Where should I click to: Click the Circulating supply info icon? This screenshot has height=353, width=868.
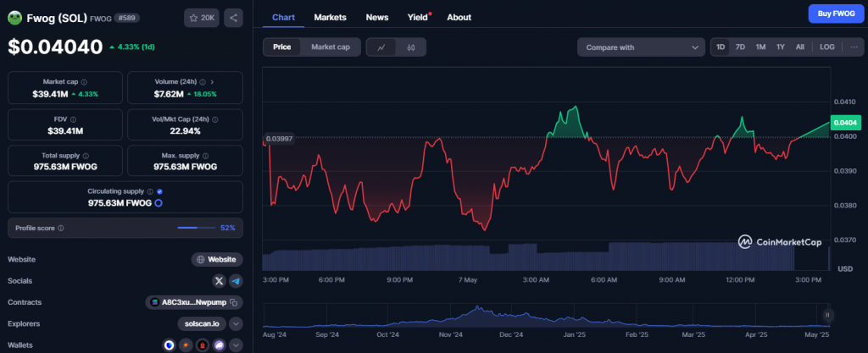click(x=149, y=191)
